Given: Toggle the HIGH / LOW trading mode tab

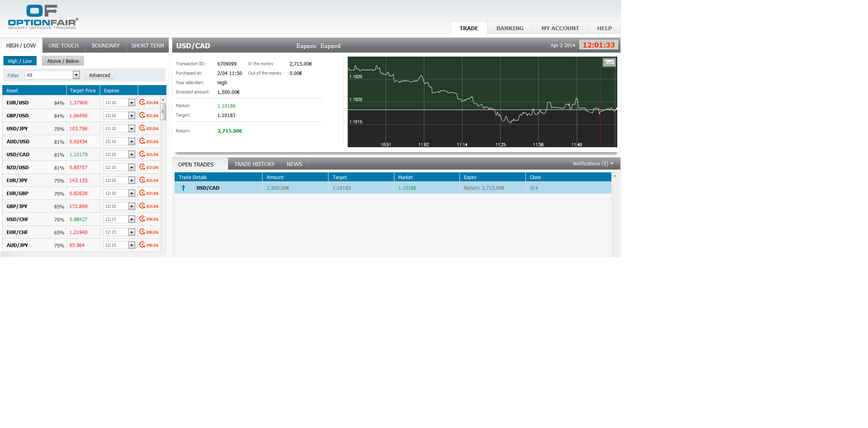Looking at the screenshot, I should pyautogui.click(x=20, y=45).
